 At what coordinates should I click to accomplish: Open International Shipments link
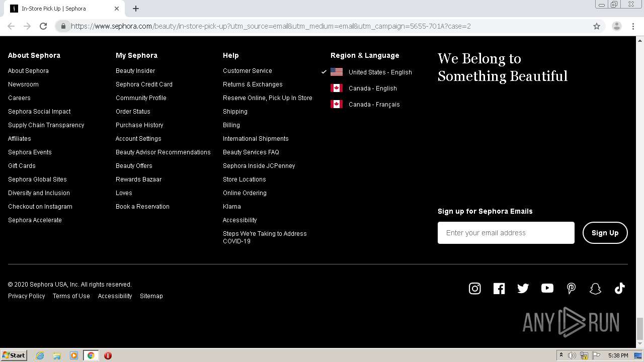point(256,139)
